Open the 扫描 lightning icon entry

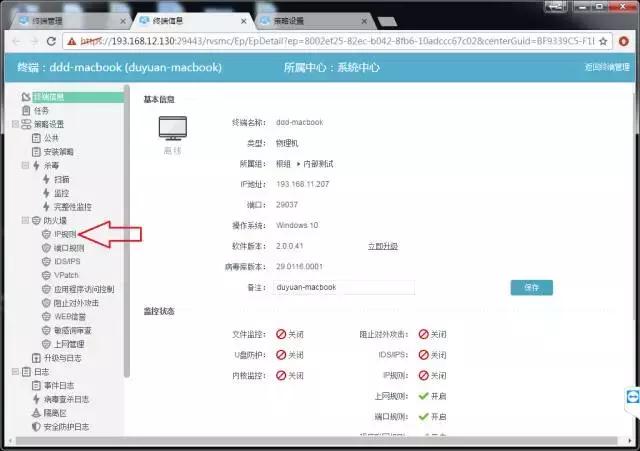(x=46, y=179)
